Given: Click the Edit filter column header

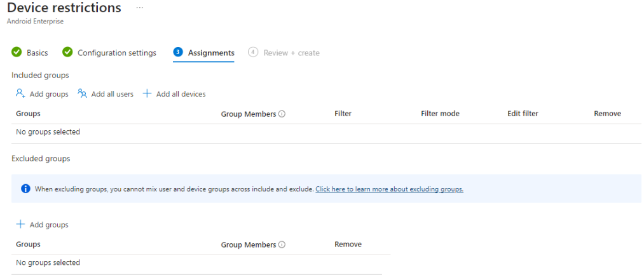Looking at the screenshot, I should pos(523,114).
